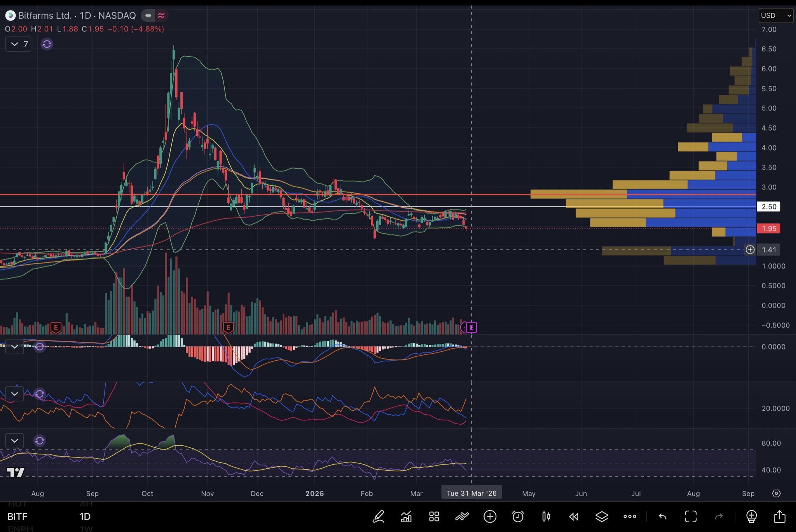
Task: Open the three-dots more menu
Action: tap(630, 516)
